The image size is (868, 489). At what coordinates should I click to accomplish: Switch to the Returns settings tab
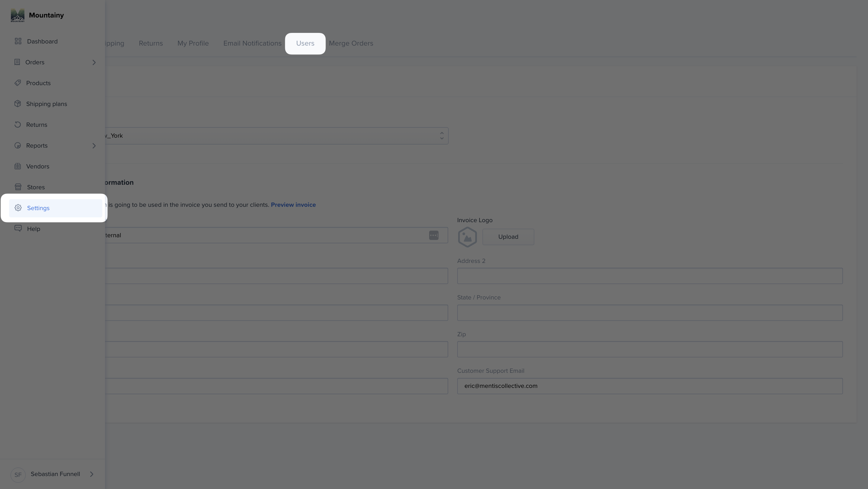(151, 43)
